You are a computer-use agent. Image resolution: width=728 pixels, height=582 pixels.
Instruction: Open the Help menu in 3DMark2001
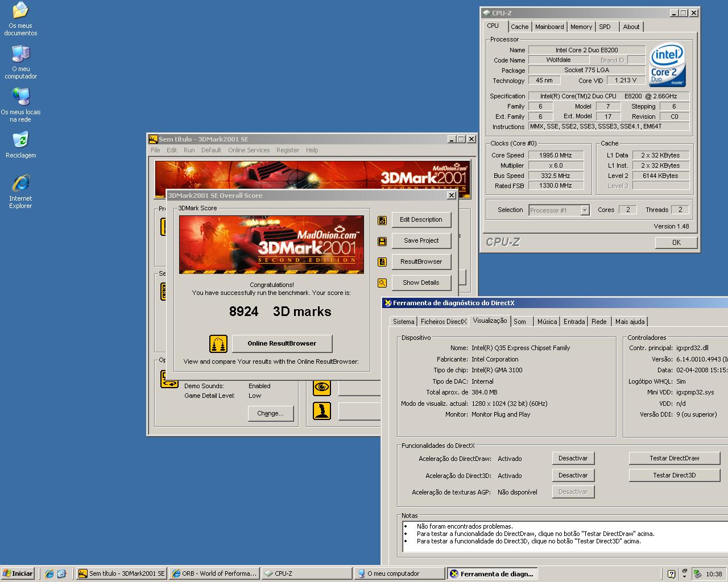pos(312,150)
